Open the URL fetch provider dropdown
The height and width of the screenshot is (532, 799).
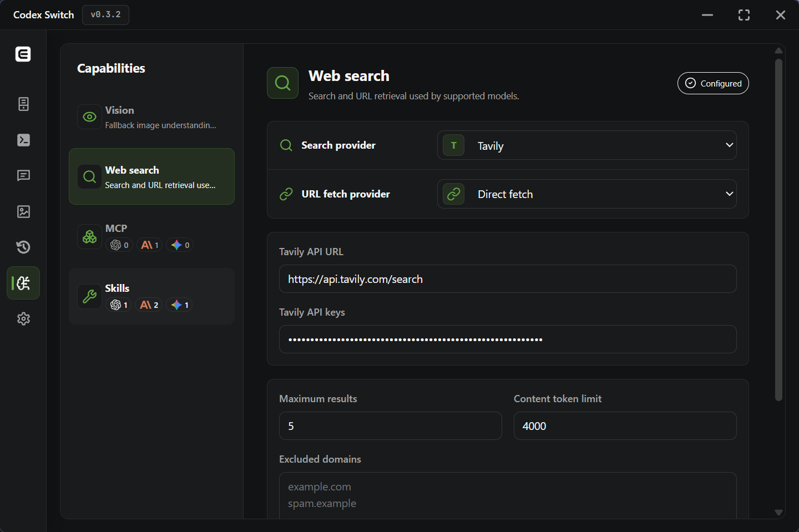click(587, 194)
